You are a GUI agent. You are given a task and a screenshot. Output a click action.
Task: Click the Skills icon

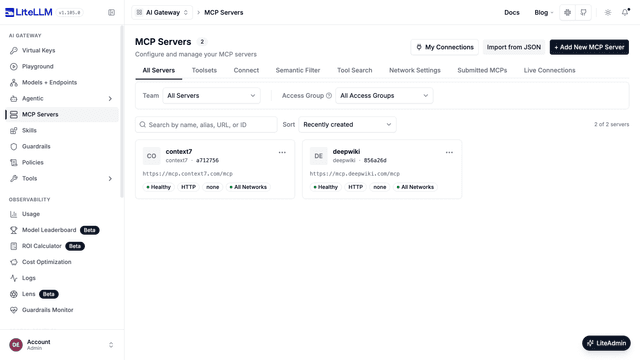14,131
